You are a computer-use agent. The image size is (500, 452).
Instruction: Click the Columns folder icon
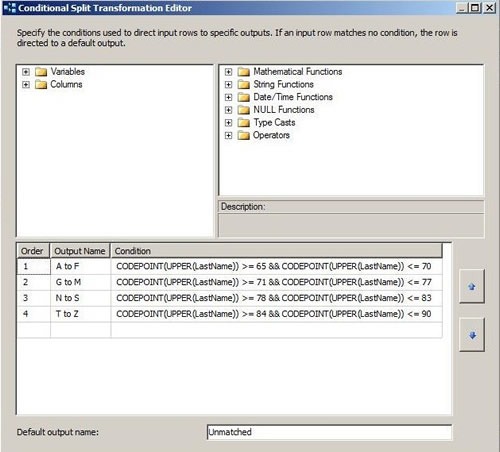(x=41, y=84)
